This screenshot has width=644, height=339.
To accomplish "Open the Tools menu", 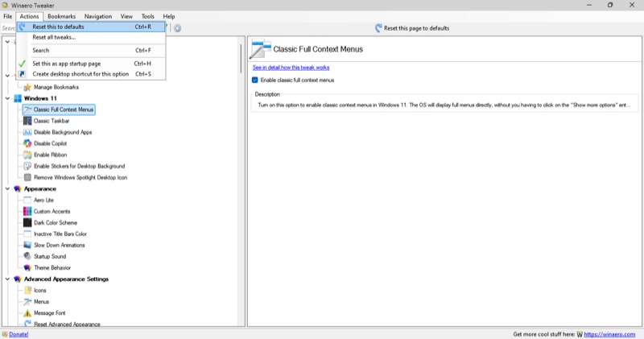I will (148, 16).
